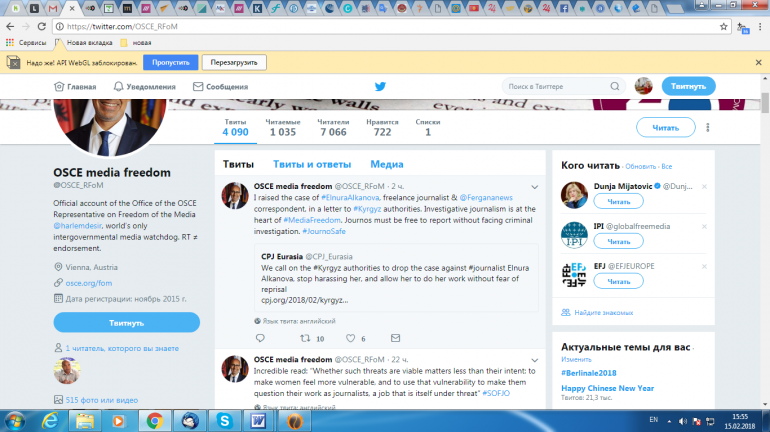Open Twitter home bird logo
The width and height of the screenshot is (770, 432).
[380, 86]
